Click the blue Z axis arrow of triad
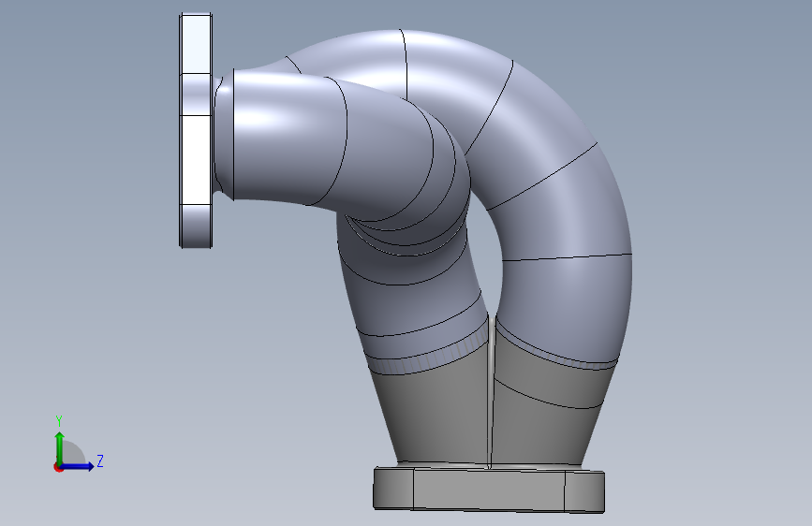The image size is (812, 526). (x=78, y=466)
